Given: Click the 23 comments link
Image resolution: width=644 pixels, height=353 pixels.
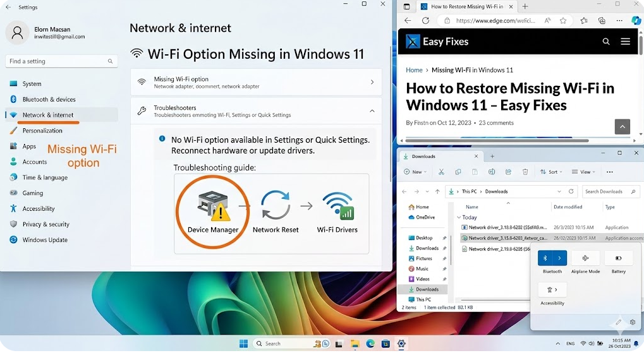Looking at the screenshot, I should click(x=496, y=123).
